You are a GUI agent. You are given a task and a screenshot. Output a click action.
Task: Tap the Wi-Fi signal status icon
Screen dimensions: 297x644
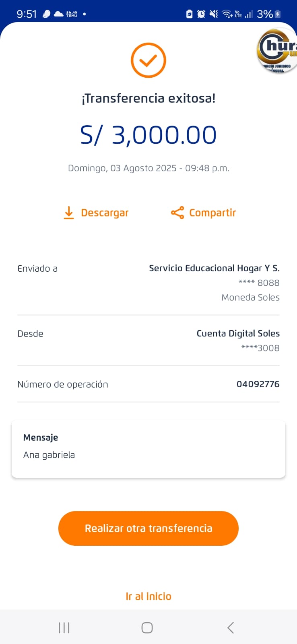pos(227,14)
